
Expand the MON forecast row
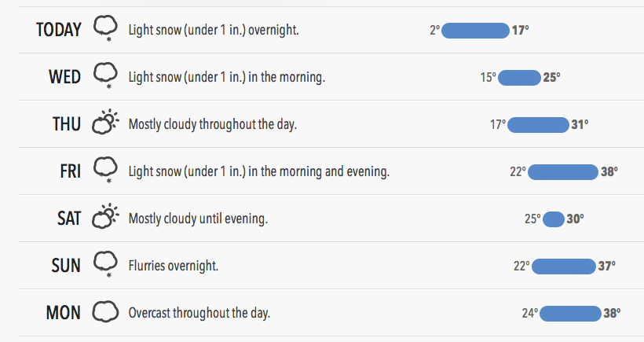click(331, 313)
